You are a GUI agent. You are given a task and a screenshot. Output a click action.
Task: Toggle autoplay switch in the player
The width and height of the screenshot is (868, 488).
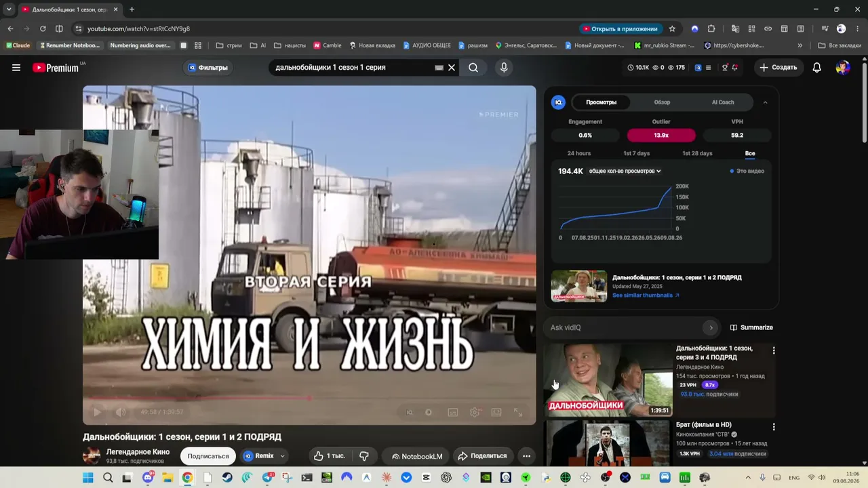click(x=429, y=412)
